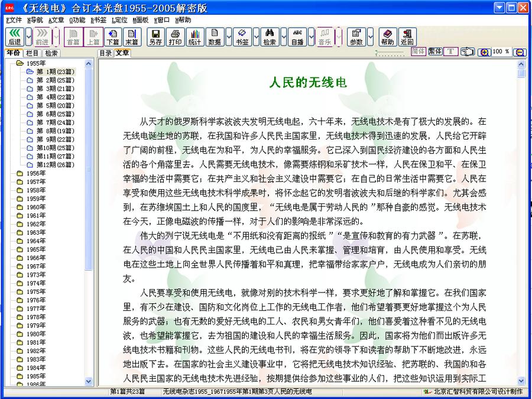This screenshot has height=399, width=532.
Task: Click the dotted slider above the text
Action: coord(390,53)
